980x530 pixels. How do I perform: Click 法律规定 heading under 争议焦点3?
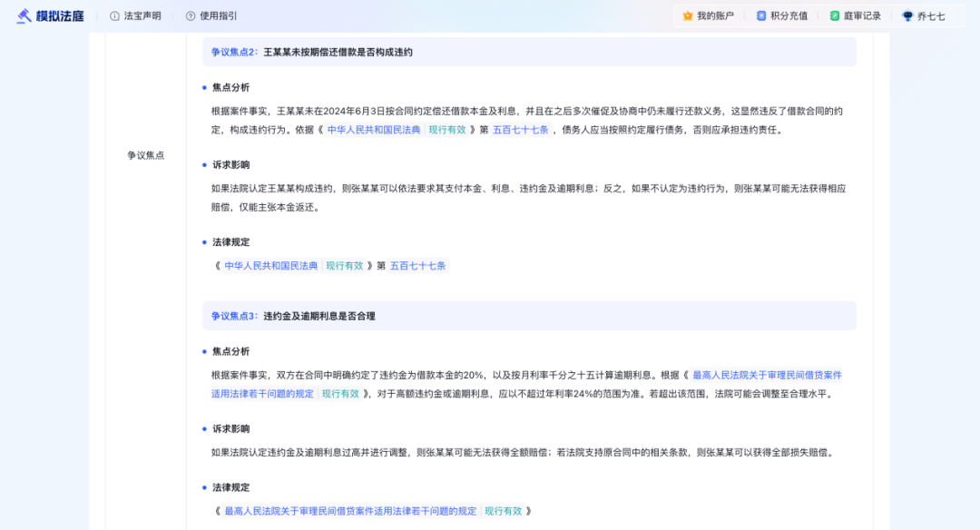pyautogui.click(x=230, y=487)
